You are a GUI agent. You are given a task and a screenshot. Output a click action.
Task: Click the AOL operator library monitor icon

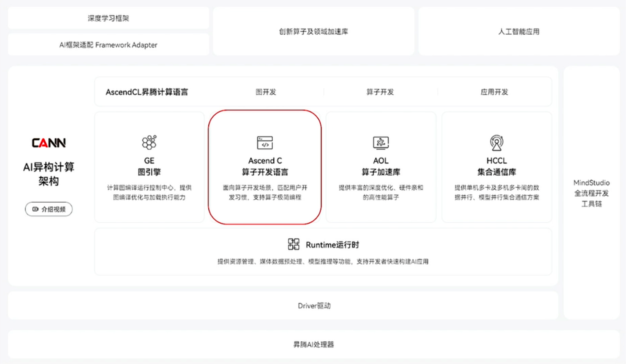pos(380,143)
